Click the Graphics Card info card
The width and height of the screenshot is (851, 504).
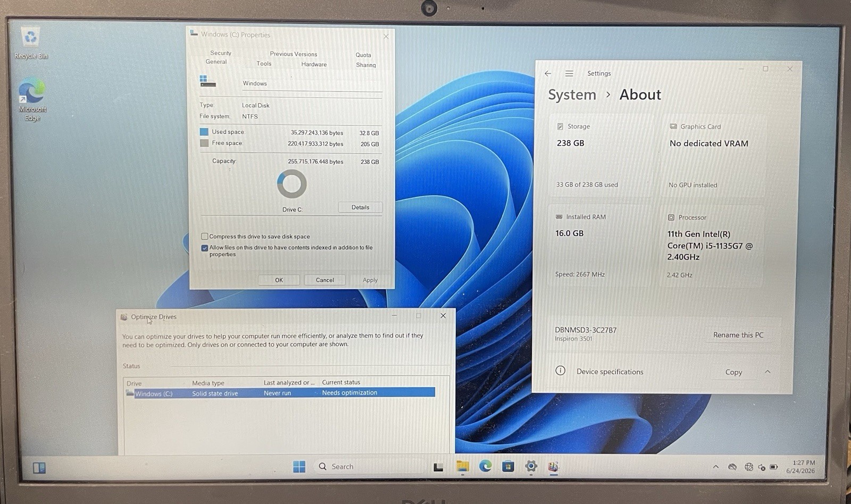[714, 155]
